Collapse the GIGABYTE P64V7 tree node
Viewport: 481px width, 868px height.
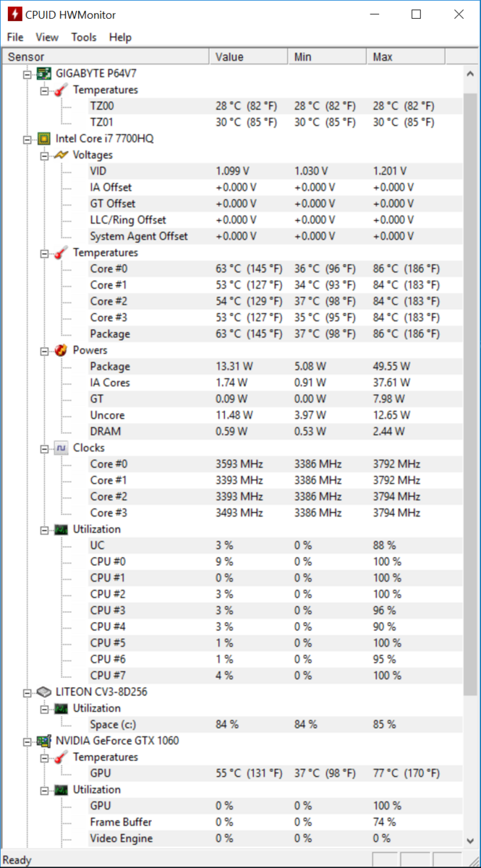click(27, 74)
